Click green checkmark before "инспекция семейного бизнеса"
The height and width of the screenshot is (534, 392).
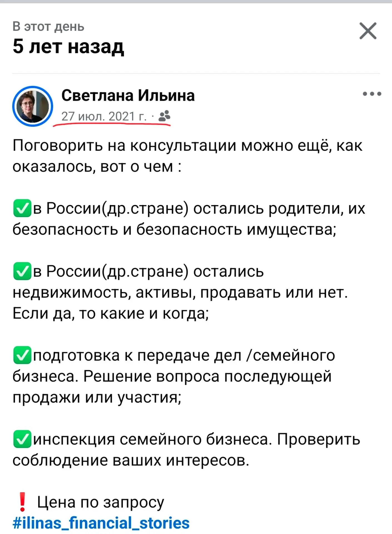point(22,439)
